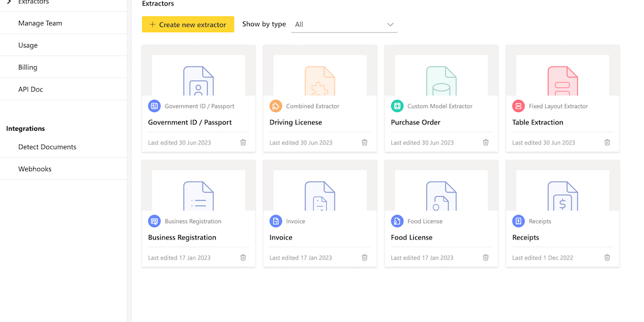Delete the Government ID / Passport extractor
The height and width of the screenshot is (322, 644).
243,143
